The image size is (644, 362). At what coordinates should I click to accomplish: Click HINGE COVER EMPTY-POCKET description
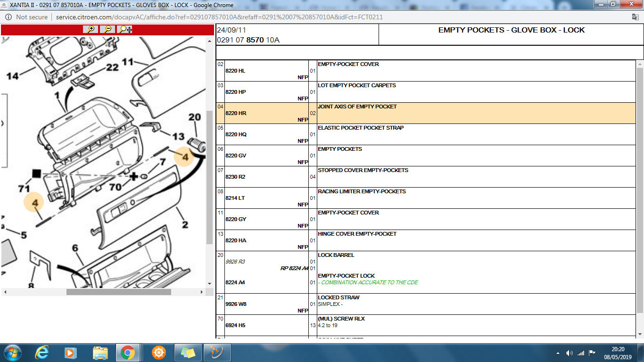point(357,234)
